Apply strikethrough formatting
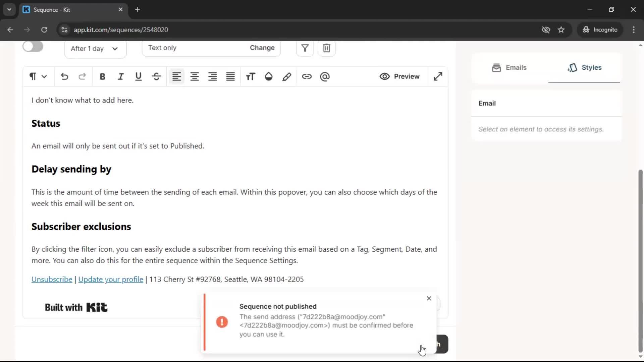This screenshot has width=644, height=362. [x=156, y=76]
